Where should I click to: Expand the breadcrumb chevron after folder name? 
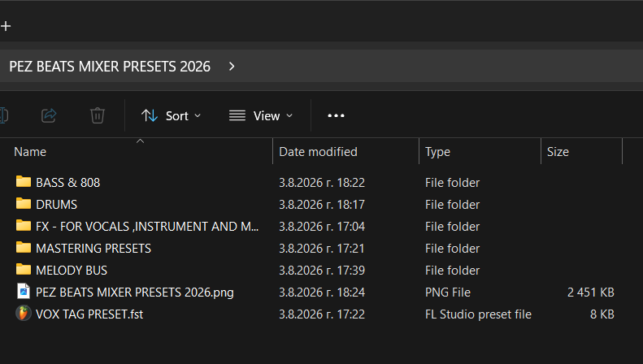tap(232, 67)
